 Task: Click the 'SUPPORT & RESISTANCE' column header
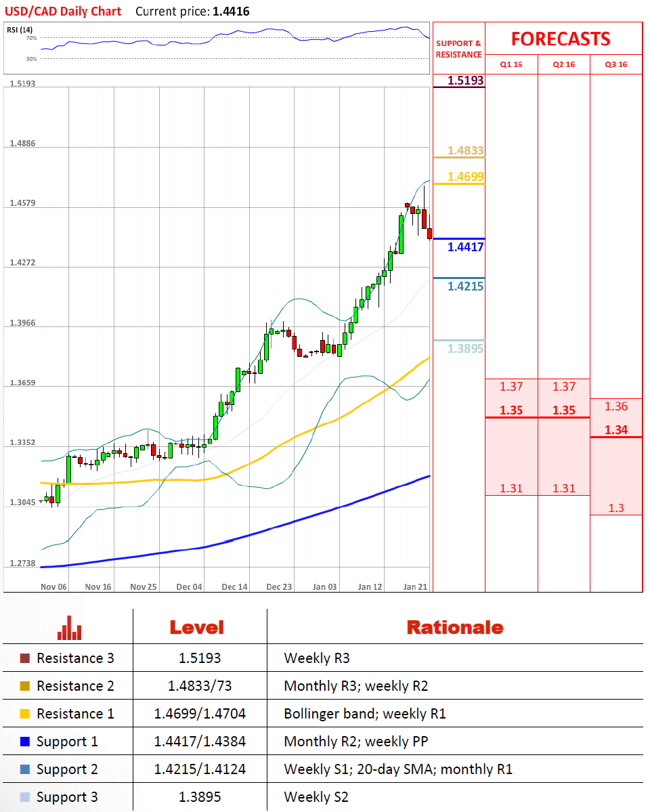coord(459,49)
